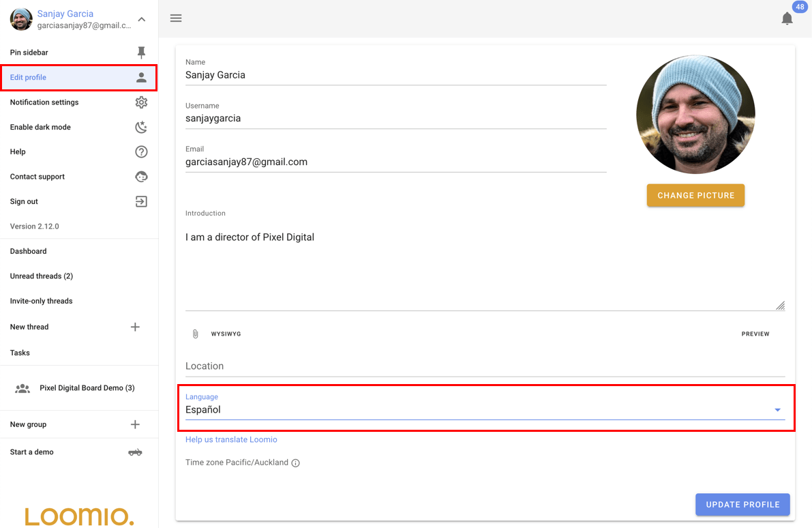
Task: Collapse the user menu chevron
Action: pos(142,19)
